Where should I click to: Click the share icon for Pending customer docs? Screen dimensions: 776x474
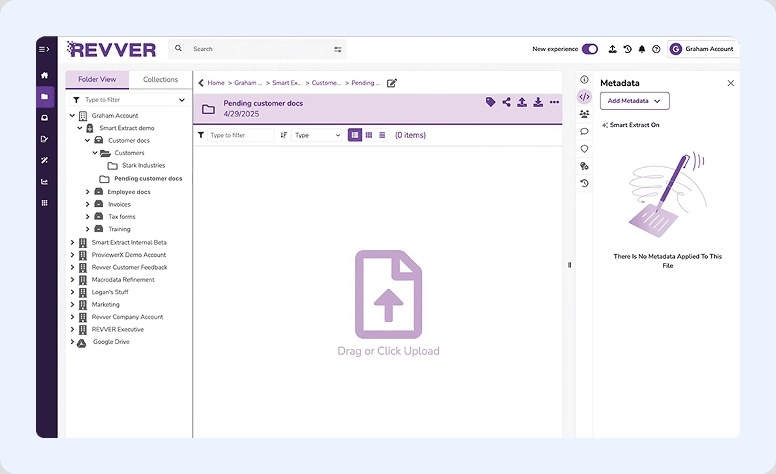click(x=506, y=102)
